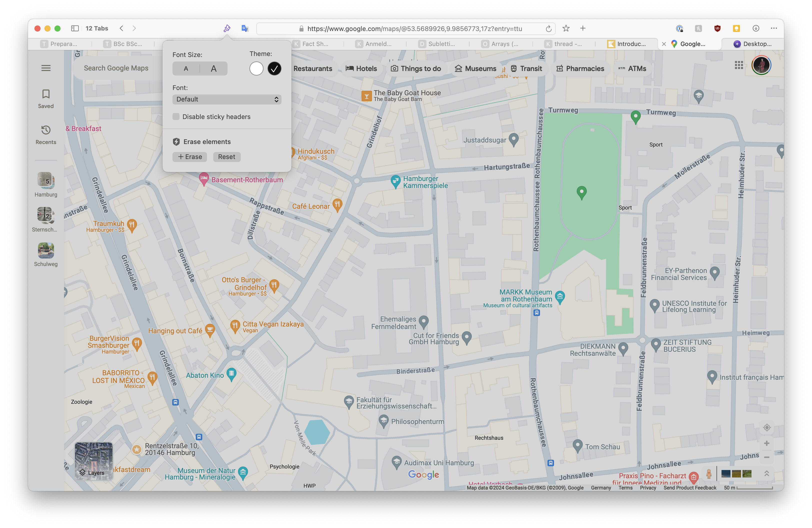Select the white theme swatch
The image size is (812, 528).
point(256,68)
